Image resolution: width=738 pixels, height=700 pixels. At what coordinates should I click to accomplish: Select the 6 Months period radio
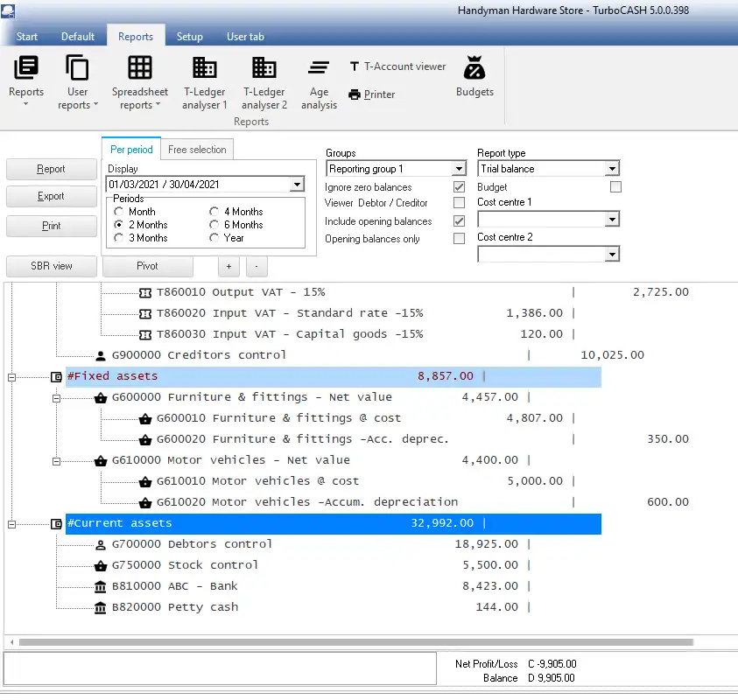[215, 225]
